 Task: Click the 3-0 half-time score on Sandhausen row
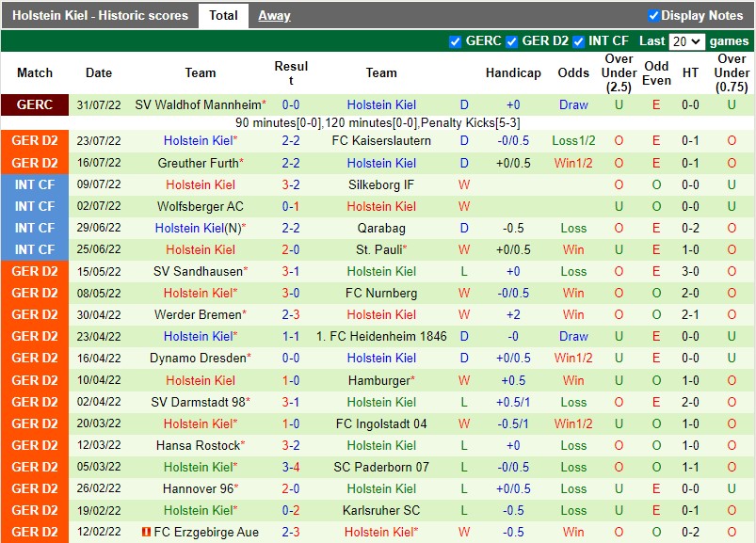(x=690, y=271)
